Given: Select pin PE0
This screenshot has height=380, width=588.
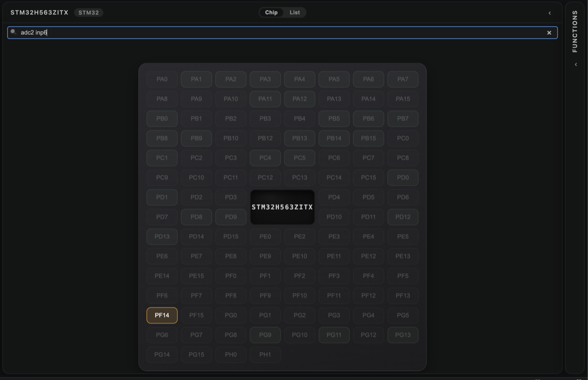Looking at the screenshot, I should point(265,237).
